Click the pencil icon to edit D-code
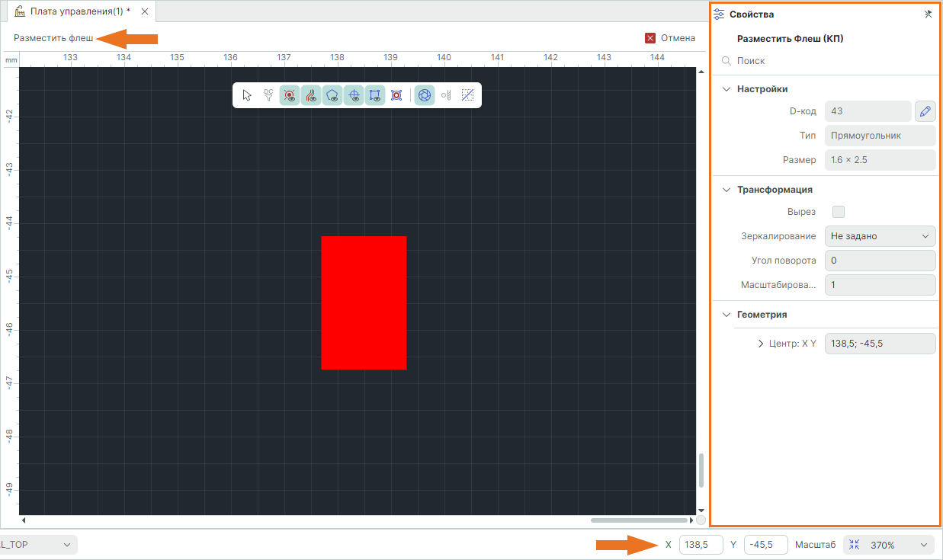The width and height of the screenshot is (943, 560). click(925, 111)
